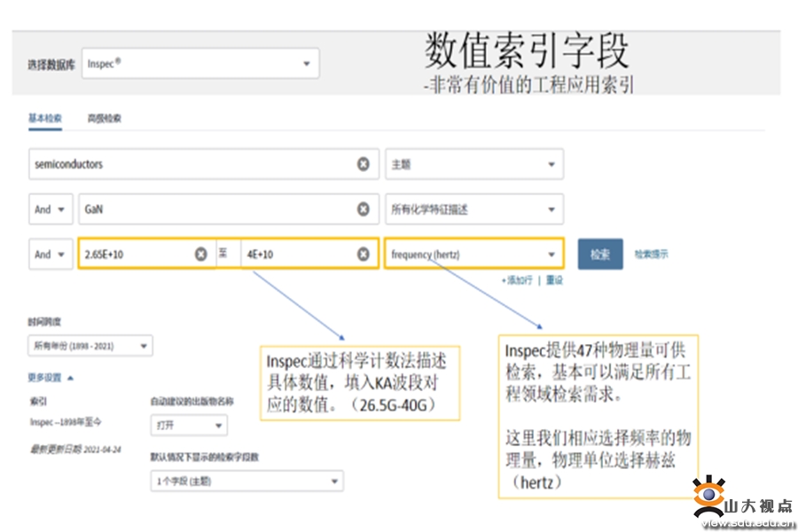Click the 选择数据库 label
The width and height of the screenshot is (798, 532).
(x=51, y=65)
